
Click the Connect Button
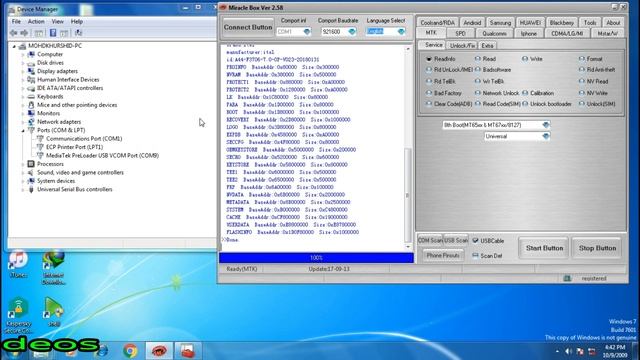(248, 27)
